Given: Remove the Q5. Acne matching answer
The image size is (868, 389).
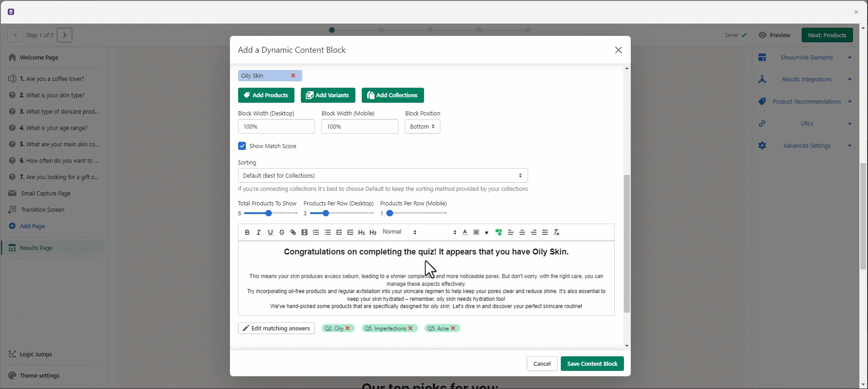Looking at the screenshot, I should tap(453, 328).
